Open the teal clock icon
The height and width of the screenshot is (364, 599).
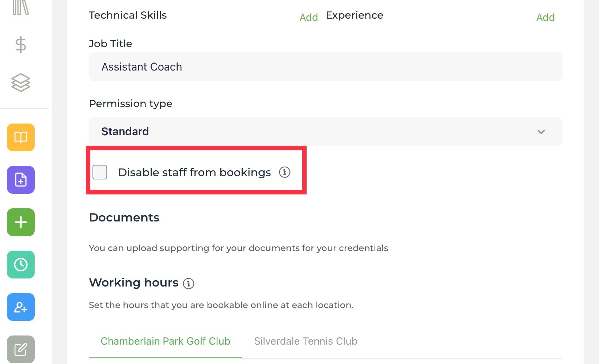point(21,265)
